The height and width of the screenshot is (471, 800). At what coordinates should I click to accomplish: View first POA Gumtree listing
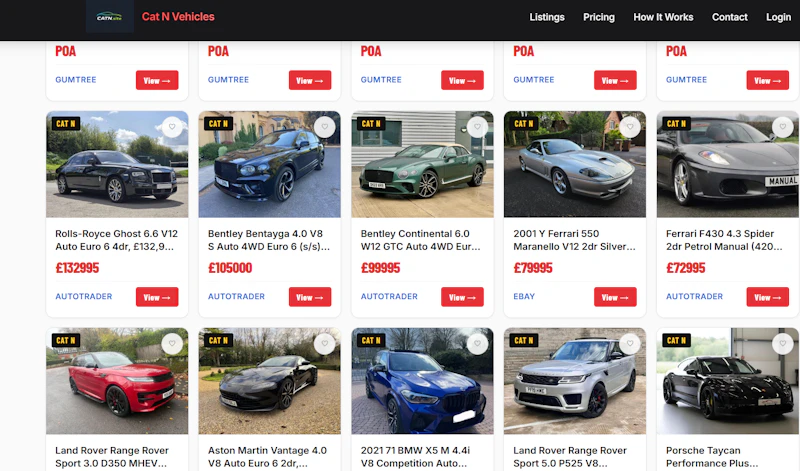pyautogui.click(x=157, y=80)
